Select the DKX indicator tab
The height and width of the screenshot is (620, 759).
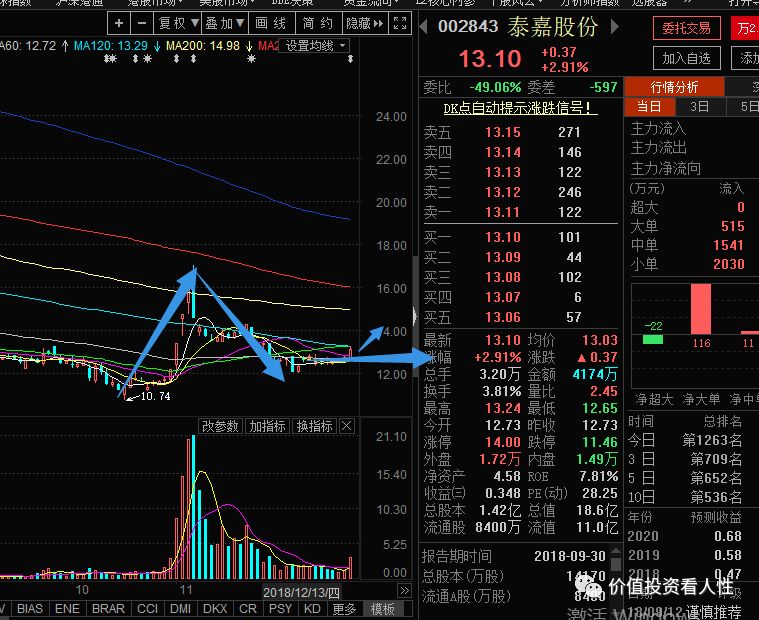tap(215, 608)
